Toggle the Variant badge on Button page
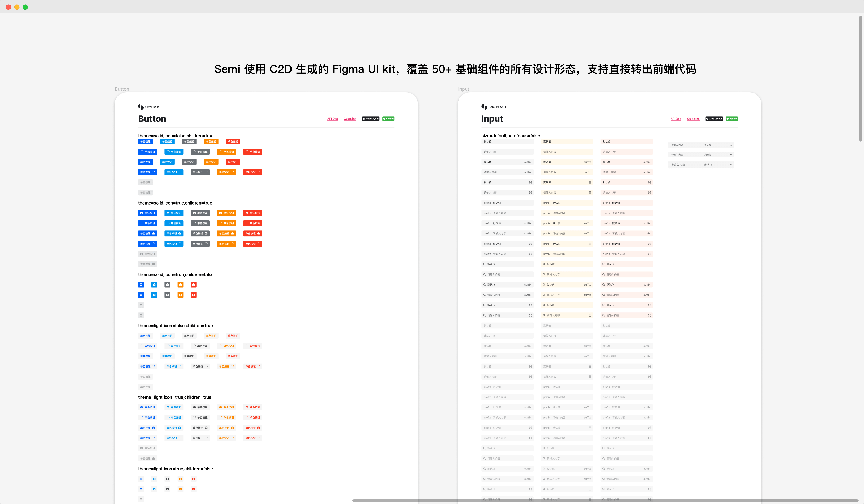The height and width of the screenshot is (504, 864). 388,119
